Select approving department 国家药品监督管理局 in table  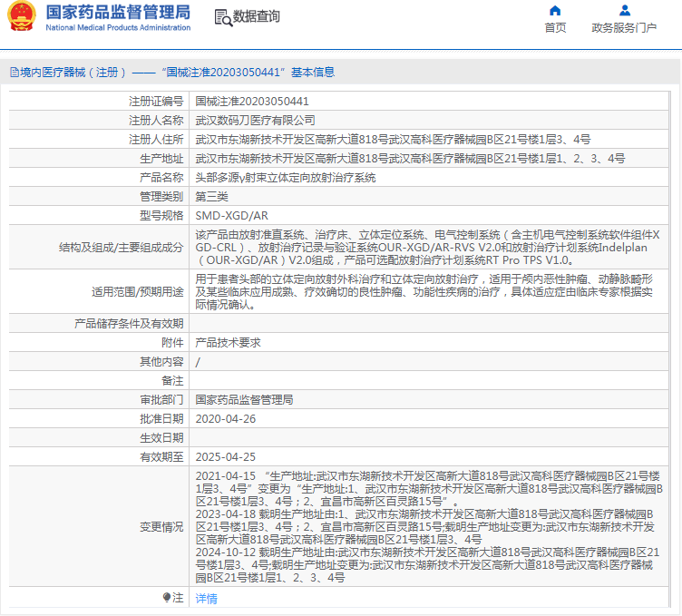(x=244, y=400)
